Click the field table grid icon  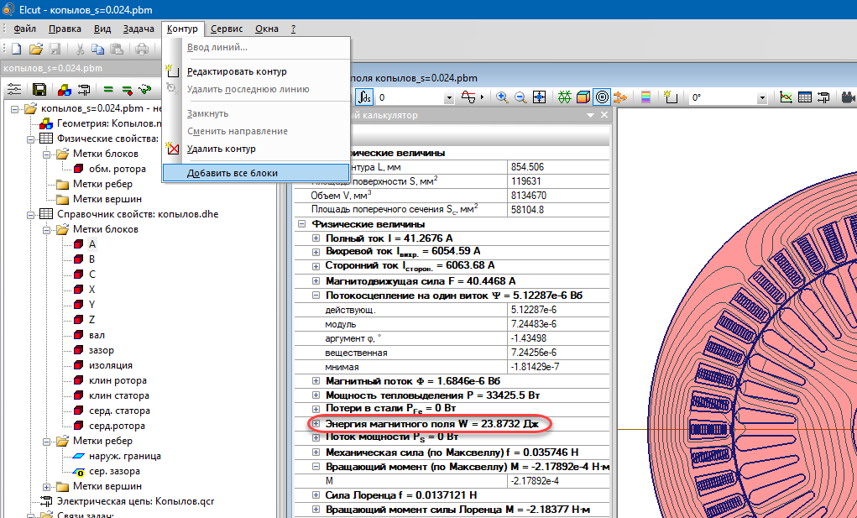pos(806,98)
